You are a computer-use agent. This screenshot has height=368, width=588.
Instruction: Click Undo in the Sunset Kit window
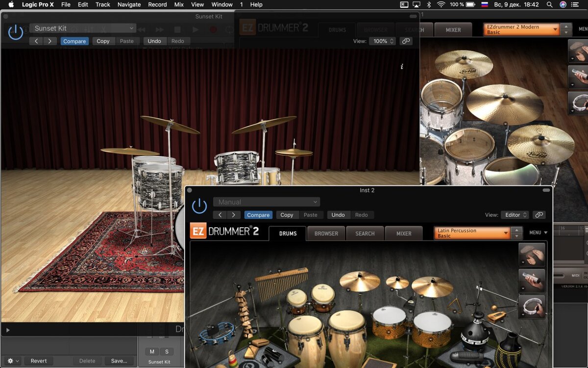[154, 41]
